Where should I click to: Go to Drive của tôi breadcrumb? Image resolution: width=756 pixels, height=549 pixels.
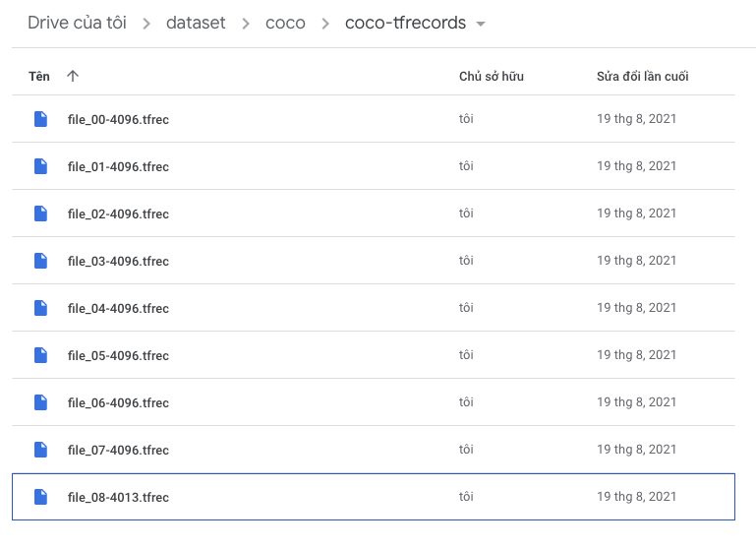(x=77, y=23)
